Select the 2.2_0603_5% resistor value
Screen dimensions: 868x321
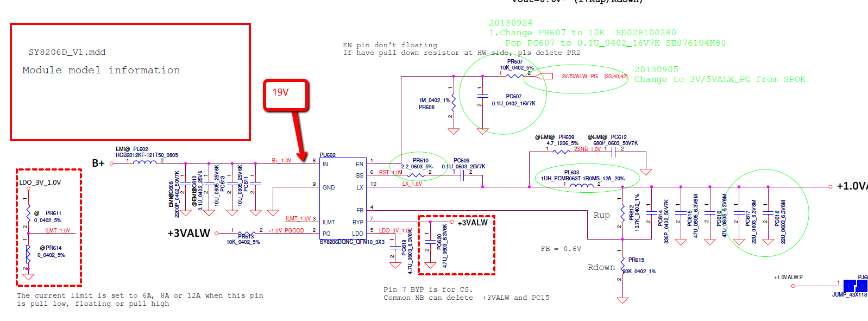coord(417,167)
